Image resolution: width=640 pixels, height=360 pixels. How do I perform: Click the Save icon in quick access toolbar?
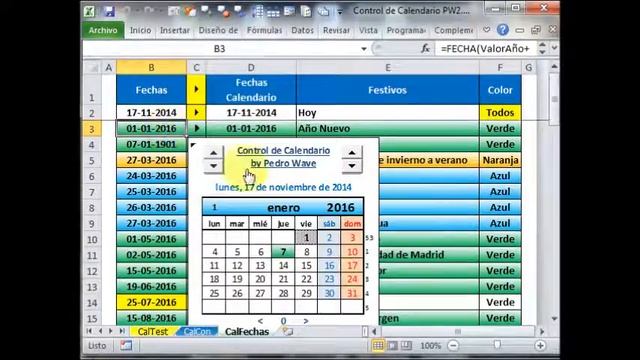109,11
